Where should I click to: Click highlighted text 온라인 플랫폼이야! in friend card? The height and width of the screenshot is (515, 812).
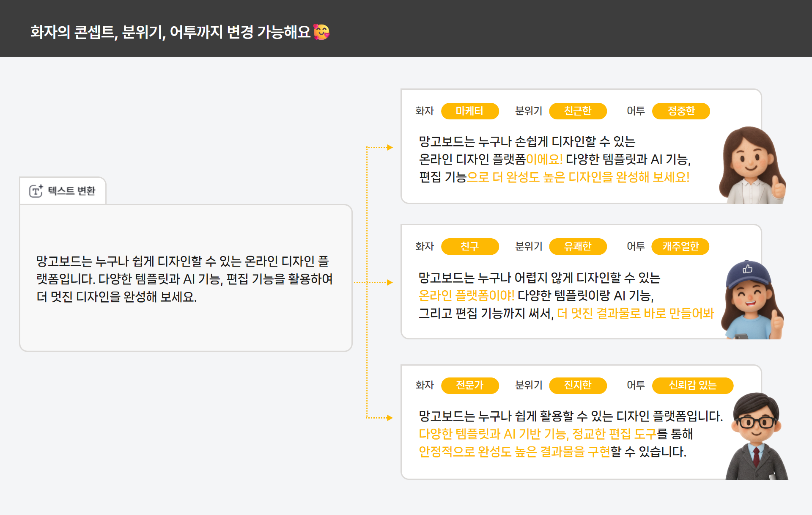click(466, 295)
